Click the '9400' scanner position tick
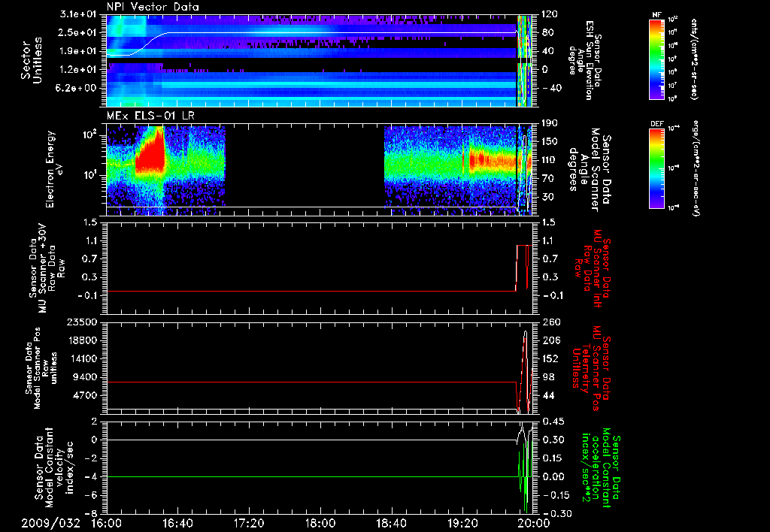The width and height of the screenshot is (770, 532). [x=86, y=377]
